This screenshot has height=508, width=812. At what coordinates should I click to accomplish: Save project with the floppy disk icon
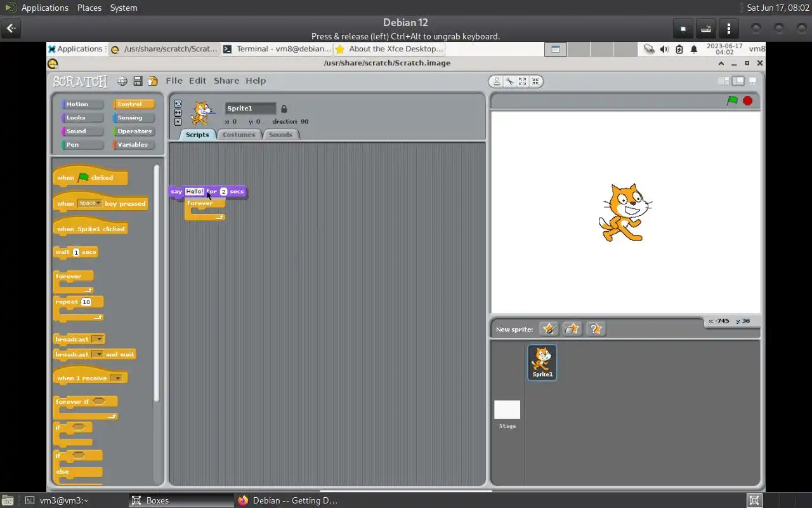click(x=138, y=81)
